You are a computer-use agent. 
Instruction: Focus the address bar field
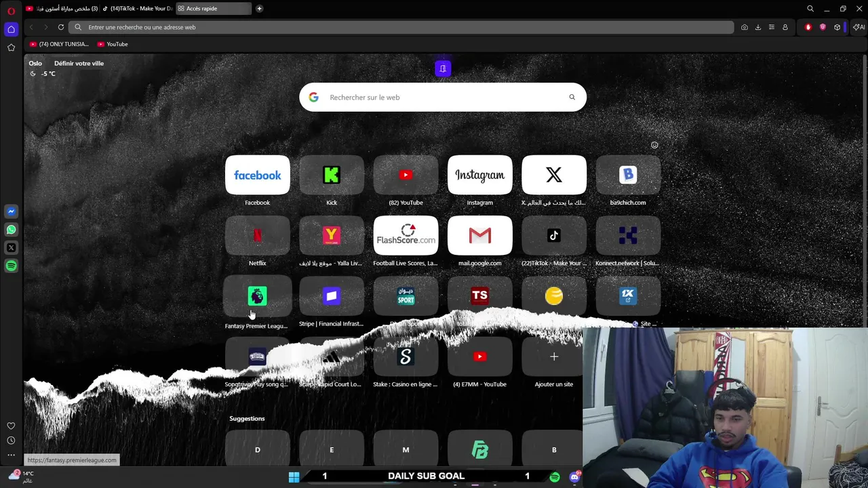tap(403, 27)
